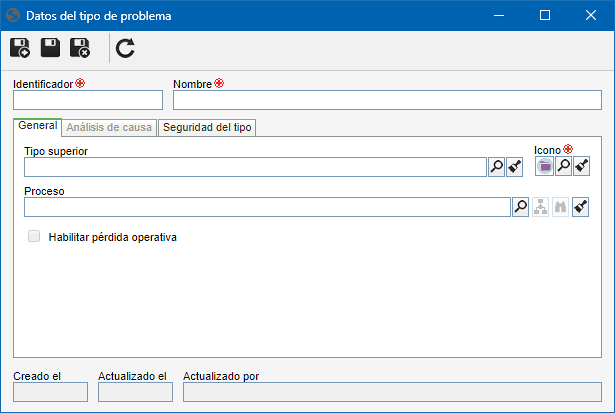Click the purple folder Icono preview
615x413 pixels.
(544, 166)
